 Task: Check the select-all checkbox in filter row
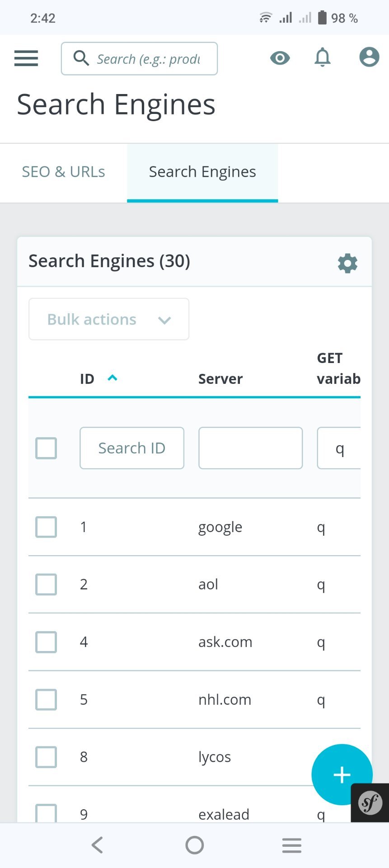coord(46,448)
